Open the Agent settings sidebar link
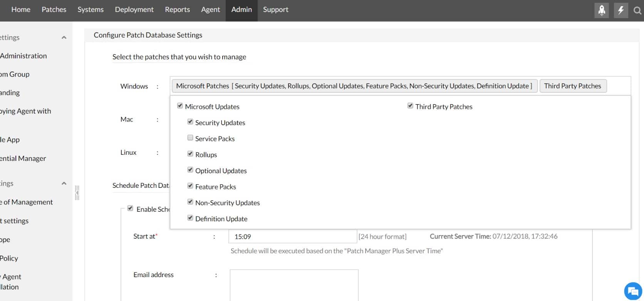 pos(14,221)
